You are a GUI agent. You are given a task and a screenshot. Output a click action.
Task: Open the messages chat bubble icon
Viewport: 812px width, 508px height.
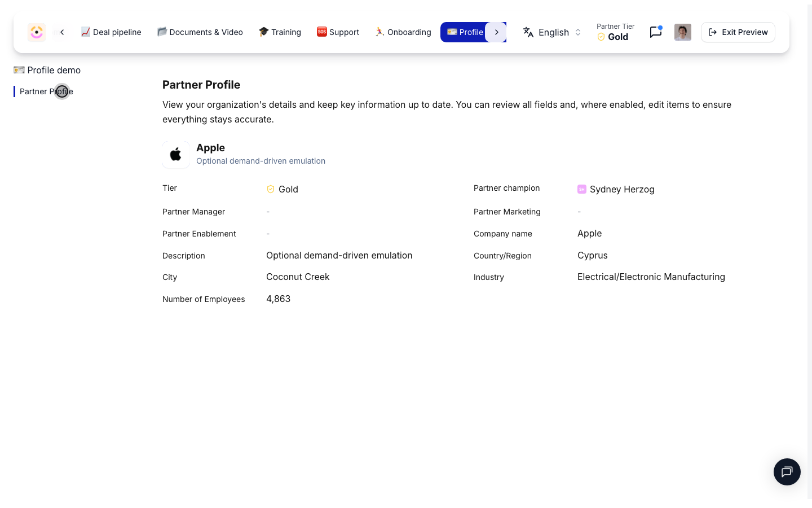[x=655, y=32]
